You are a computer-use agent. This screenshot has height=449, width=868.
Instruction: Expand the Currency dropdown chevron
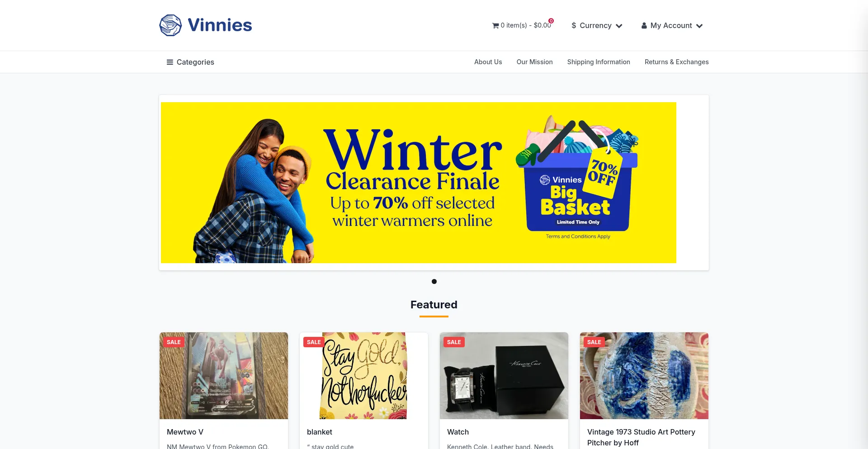[619, 26]
